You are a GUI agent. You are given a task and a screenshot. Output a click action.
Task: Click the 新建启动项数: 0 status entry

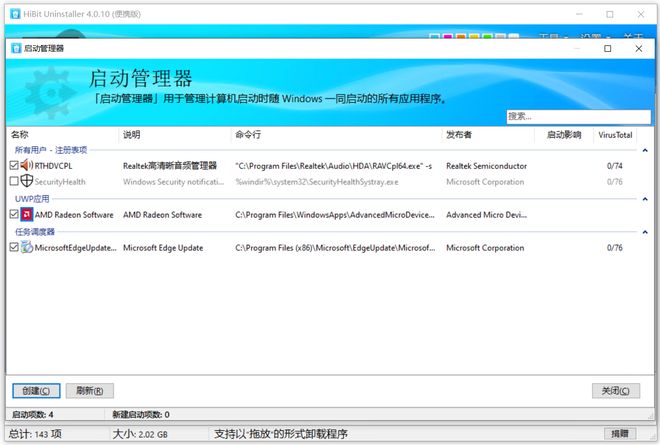141,415
